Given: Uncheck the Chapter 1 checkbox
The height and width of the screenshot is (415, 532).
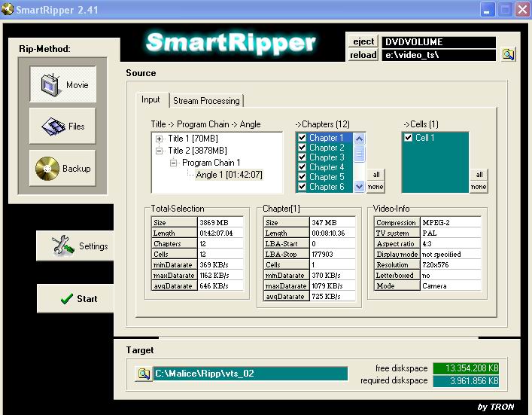Looking at the screenshot, I should [302, 138].
